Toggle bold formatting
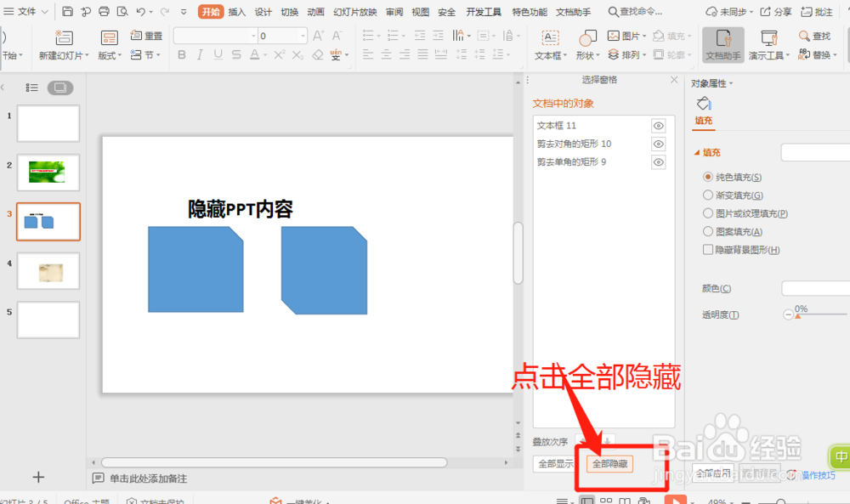The image size is (850, 504). (182, 54)
